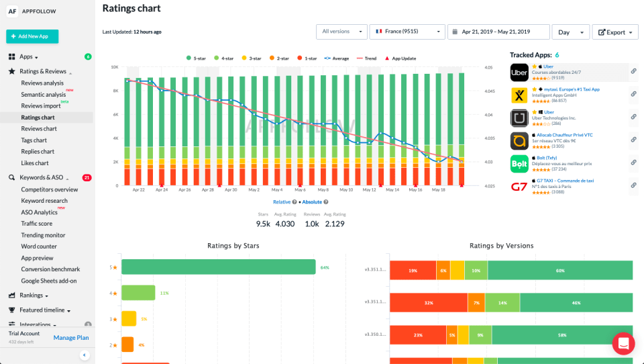The height and width of the screenshot is (364, 644).
Task: Click the Manage Plan link
Action: 71,338
